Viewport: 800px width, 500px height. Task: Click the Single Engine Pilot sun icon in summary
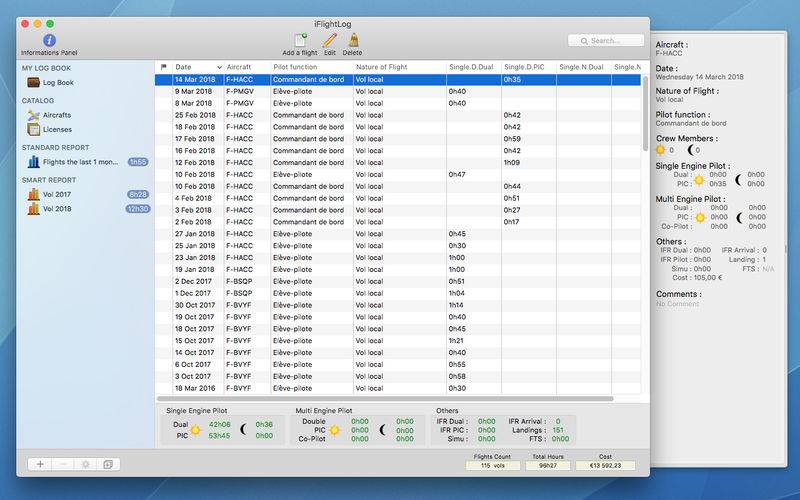pos(195,430)
